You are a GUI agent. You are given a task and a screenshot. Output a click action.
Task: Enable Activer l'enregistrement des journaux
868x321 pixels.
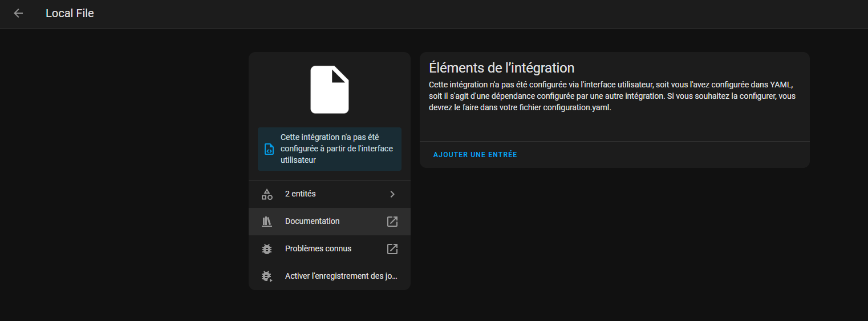point(330,276)
